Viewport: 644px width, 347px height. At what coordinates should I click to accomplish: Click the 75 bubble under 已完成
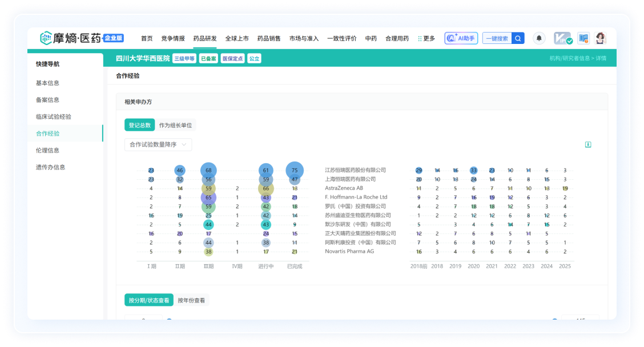[295, 170]
